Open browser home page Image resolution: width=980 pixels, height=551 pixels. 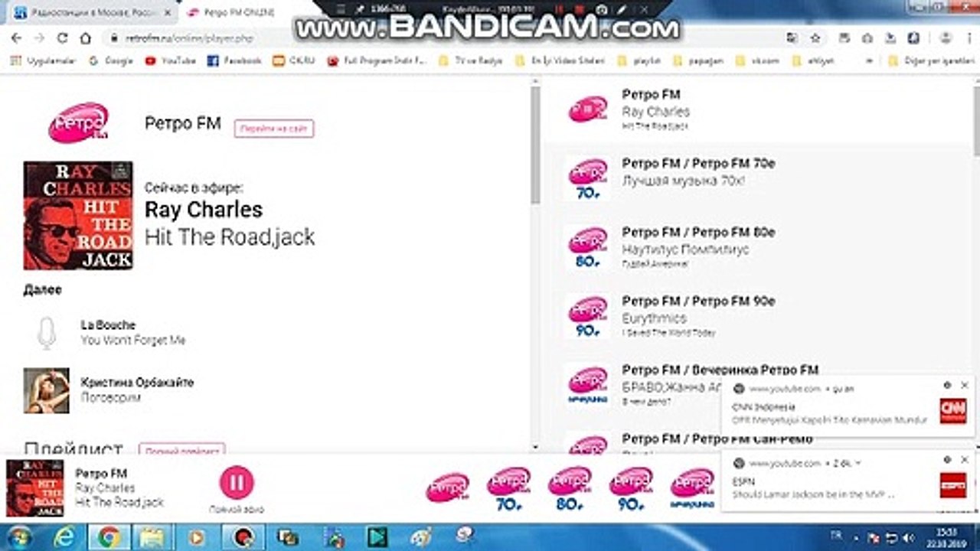click(x=86, y=37)
